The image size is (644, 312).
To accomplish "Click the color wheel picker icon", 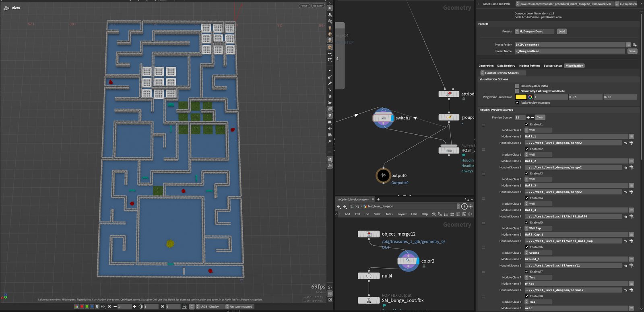I will (530, 97).
